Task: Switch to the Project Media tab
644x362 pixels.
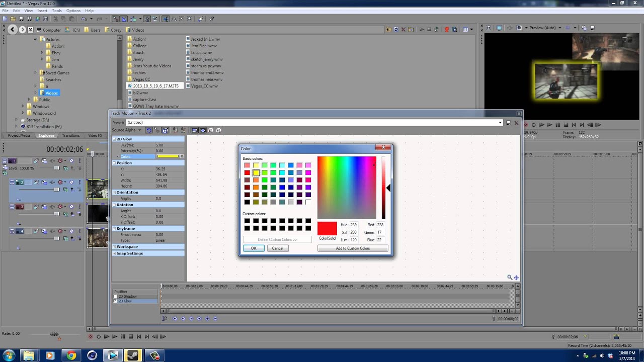Action: coord(19,135)
